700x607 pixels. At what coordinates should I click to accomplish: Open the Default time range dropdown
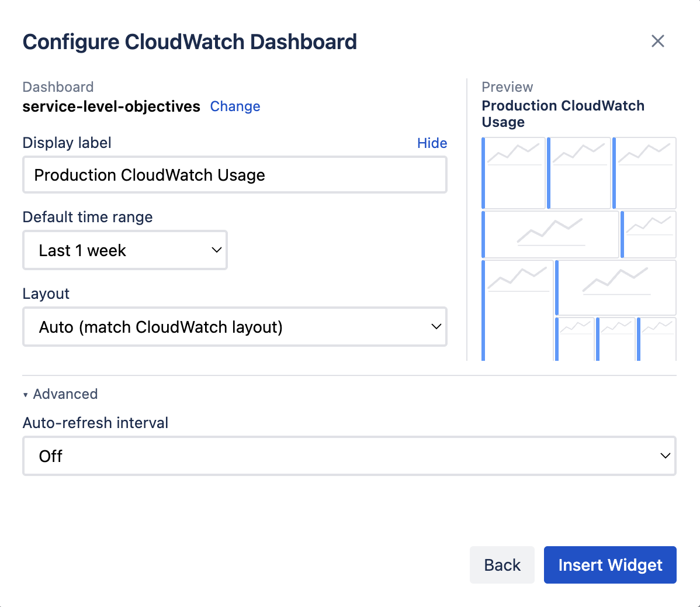coord(125,250)
